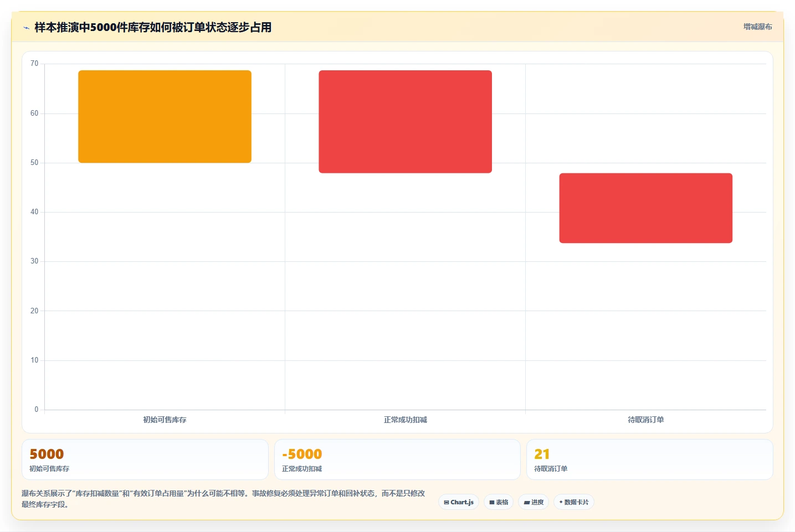Click the 数据卡片 tag pill

(x=574, y=502)
